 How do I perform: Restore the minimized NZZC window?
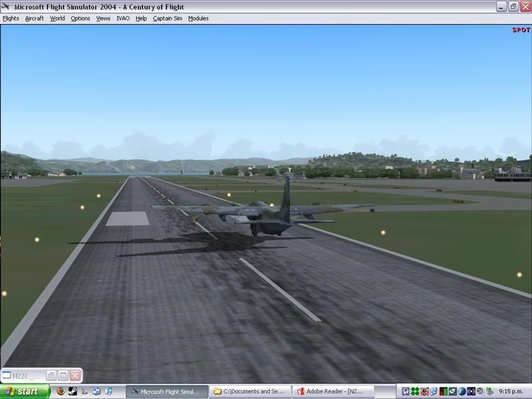(51, 376)
